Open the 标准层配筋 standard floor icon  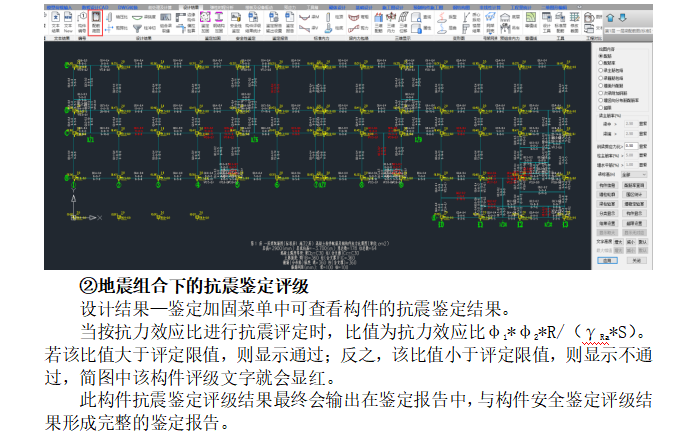click(560, 22)
